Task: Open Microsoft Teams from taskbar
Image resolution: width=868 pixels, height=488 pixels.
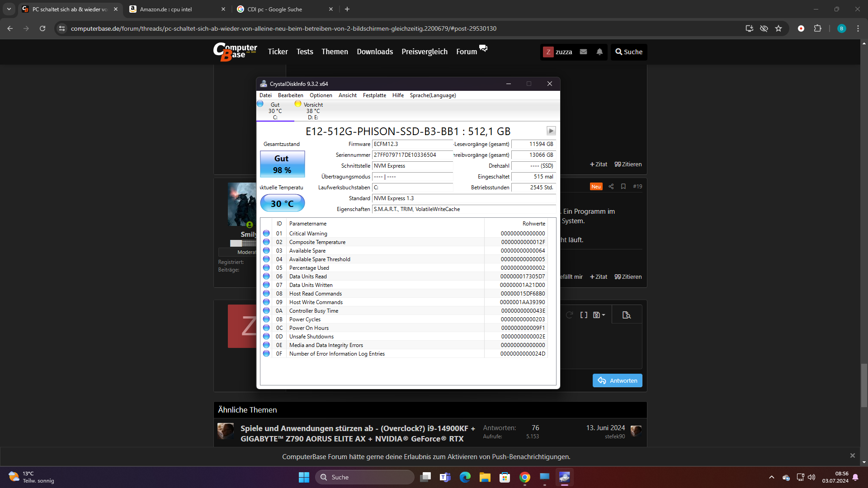Action: click(x=445, y=477)
